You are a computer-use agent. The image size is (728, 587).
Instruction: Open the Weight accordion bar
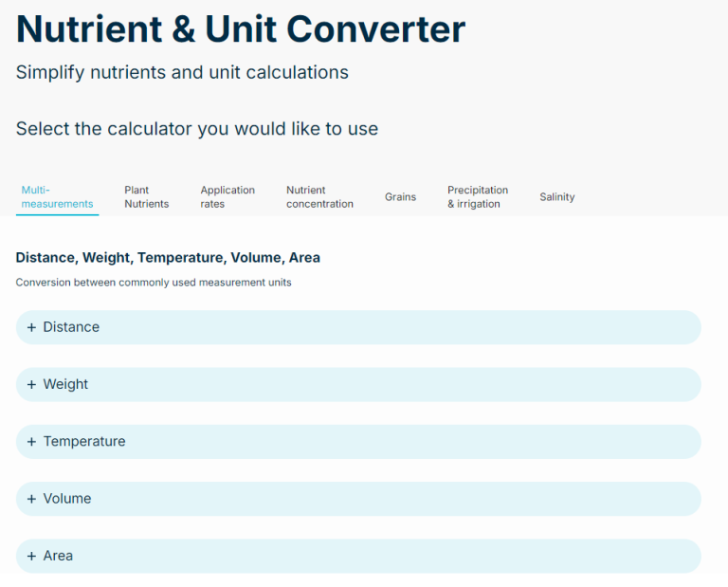[x=358, y=384]
